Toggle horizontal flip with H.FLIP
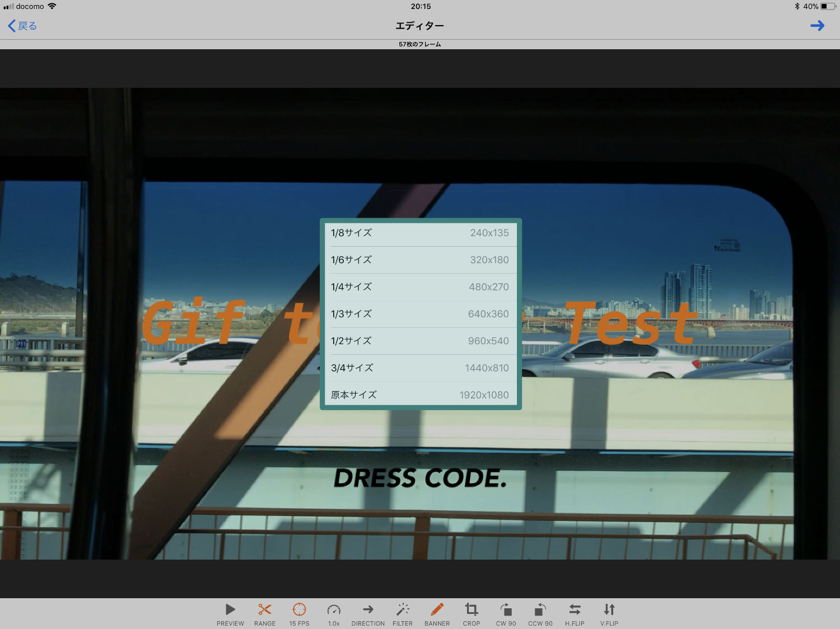840x629 pixels. point(575,614)
